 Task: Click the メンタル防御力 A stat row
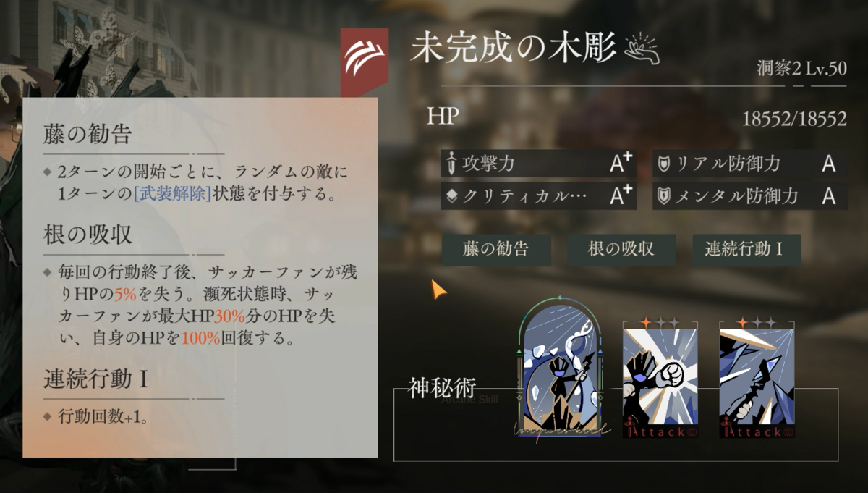(x=750, y=195)
